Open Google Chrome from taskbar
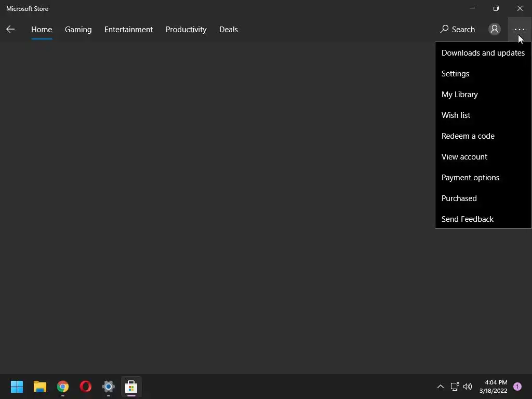The height and width of the screenshot is (399, 532). (63, 387)
